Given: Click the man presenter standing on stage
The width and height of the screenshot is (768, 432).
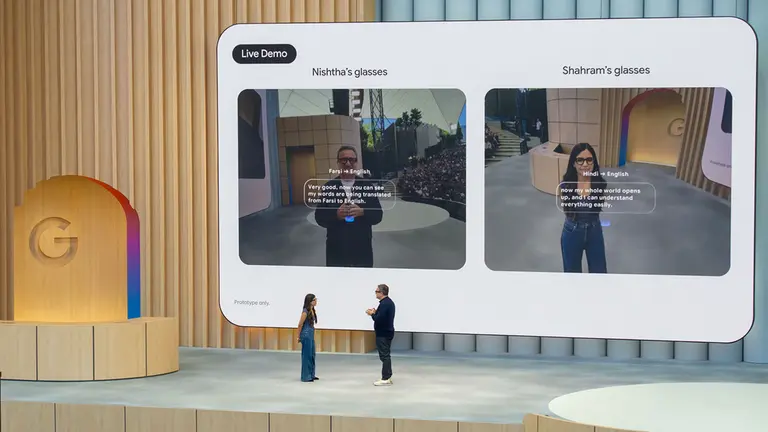Looking at the screenshot, I should click(382, 332).
